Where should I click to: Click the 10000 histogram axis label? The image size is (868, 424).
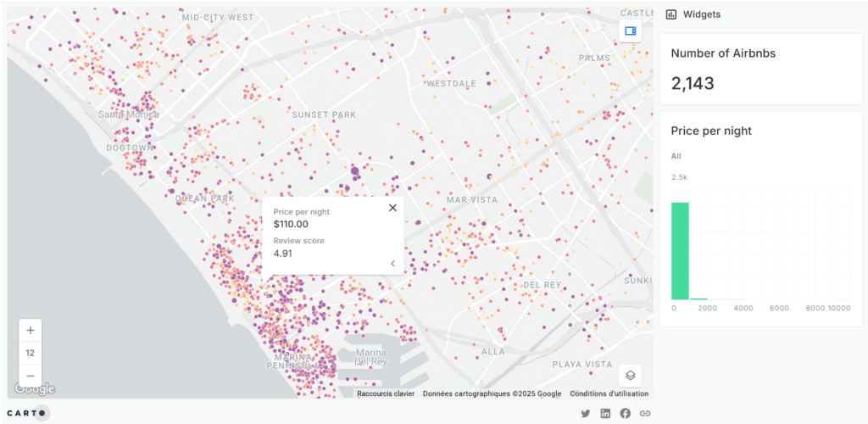(839, 309)
